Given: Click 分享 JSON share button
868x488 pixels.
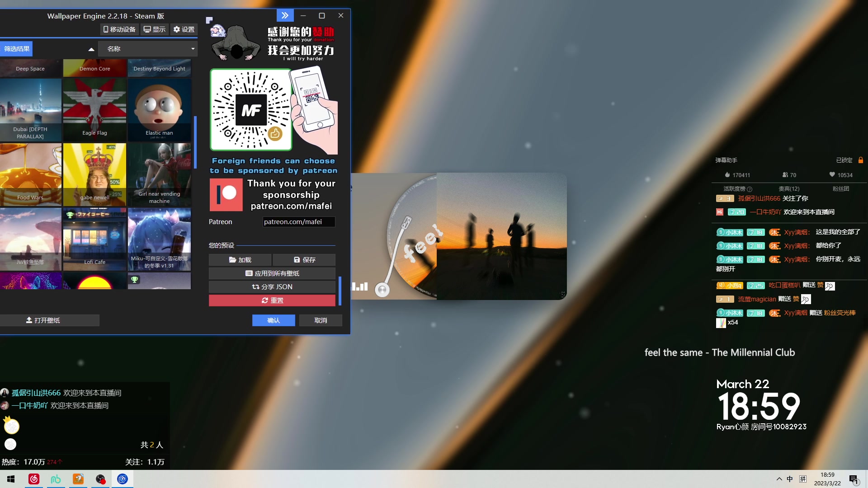Looking at the screenshot, I should coord(272,287).
